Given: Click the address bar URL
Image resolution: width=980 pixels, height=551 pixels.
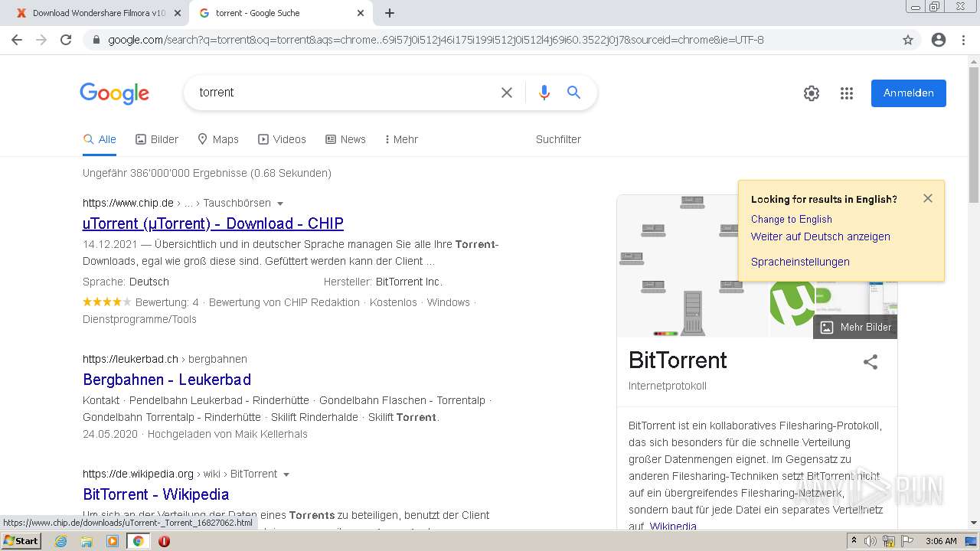Looking at the screenshot, I should 436,40.
